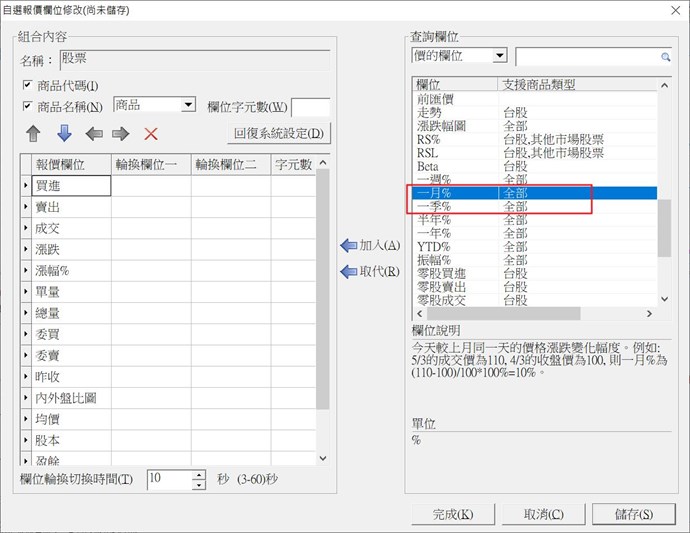Click the magnifier search icon
690x533 pixels.
(664, 58)
